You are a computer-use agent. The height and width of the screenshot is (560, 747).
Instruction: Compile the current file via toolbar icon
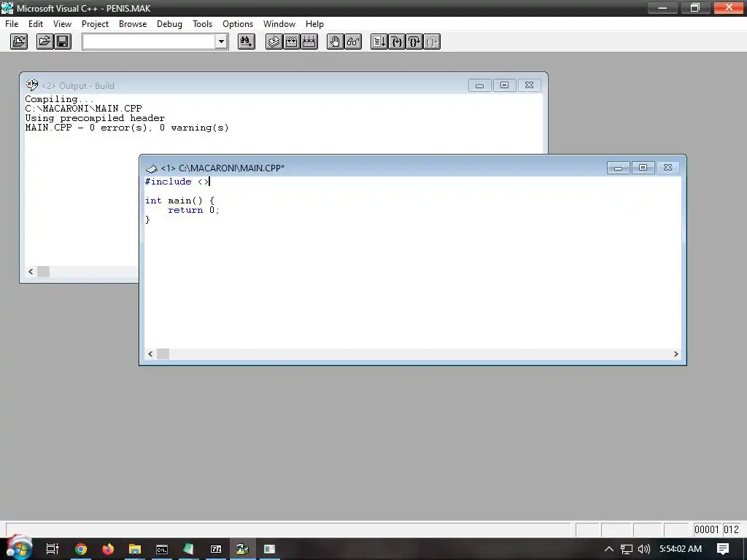tap(274, 42)
